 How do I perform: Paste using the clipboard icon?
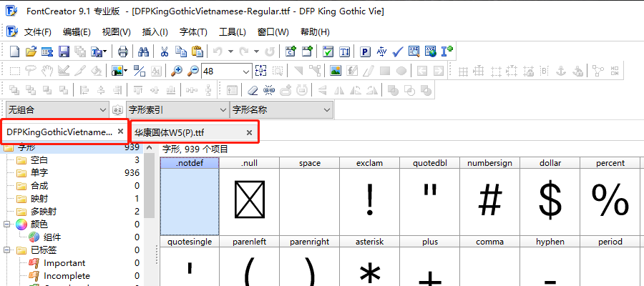(197, 51)
